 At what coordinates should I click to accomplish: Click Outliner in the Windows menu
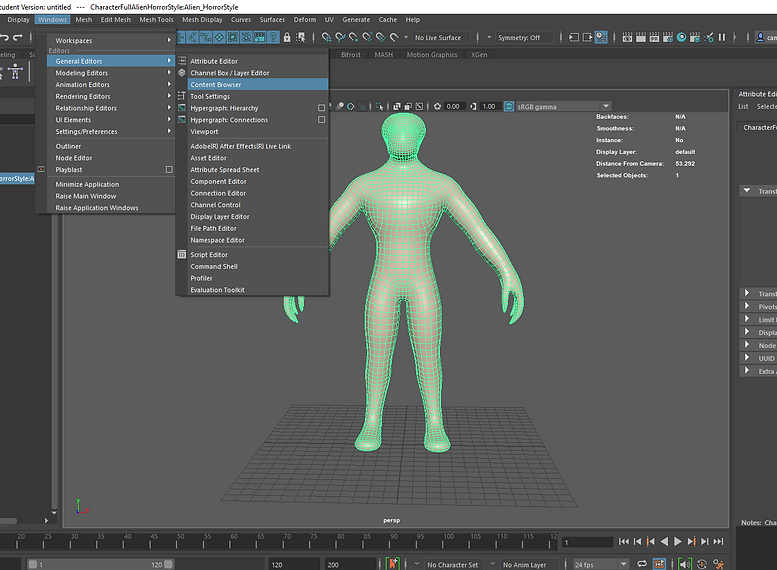pos(111,146)
